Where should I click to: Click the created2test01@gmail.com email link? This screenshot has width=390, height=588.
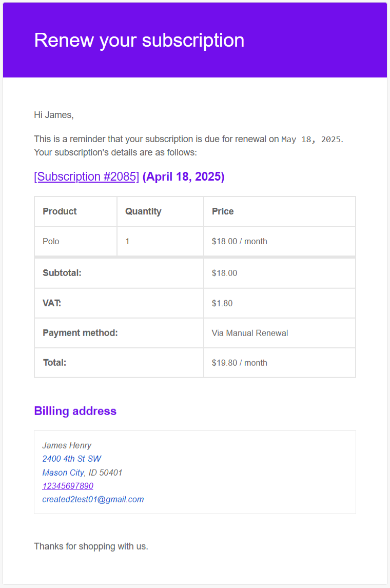93,499
